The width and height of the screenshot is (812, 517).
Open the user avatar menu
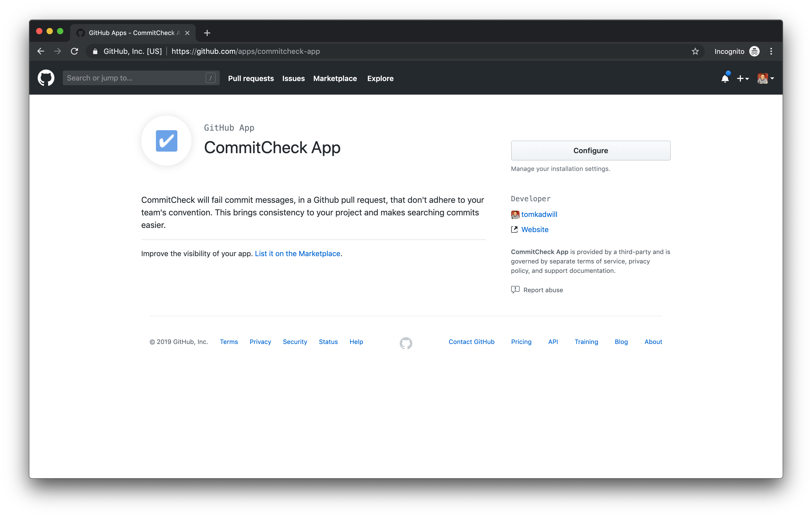[765, 78]
